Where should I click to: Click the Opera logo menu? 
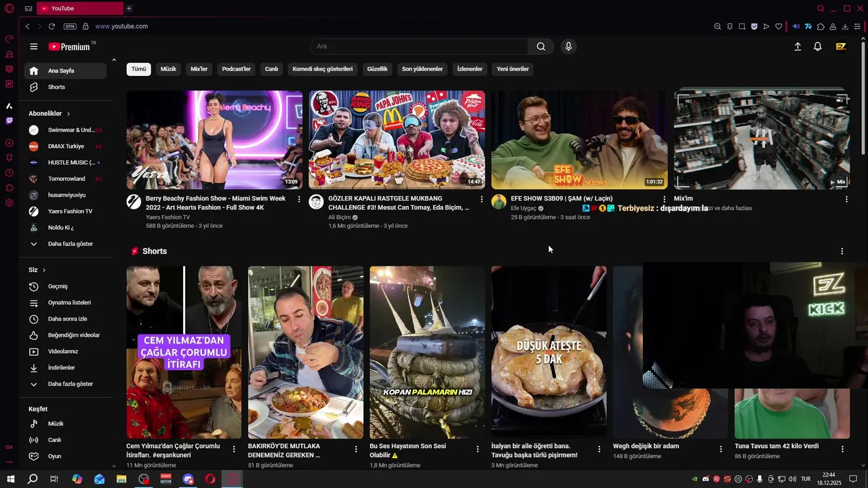pos(9,8)
